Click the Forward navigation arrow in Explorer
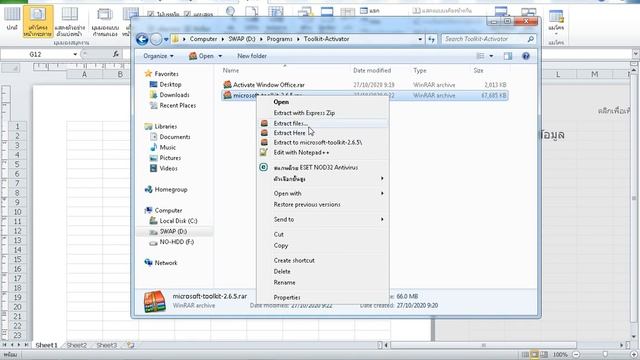The image size is (640, 360). pyautogui.click(x=156, y=39)
